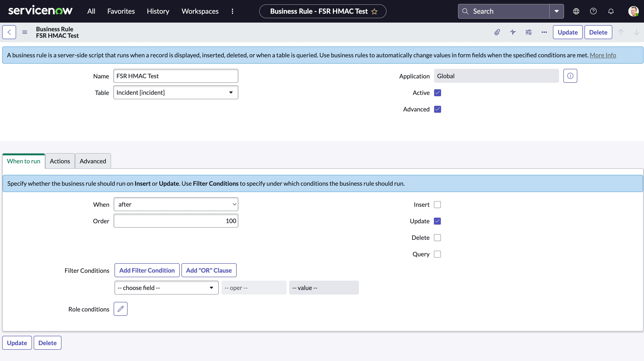644x361 pixels.
Task: Open the form context hamburger menu
Action: (x=25, y=32)
